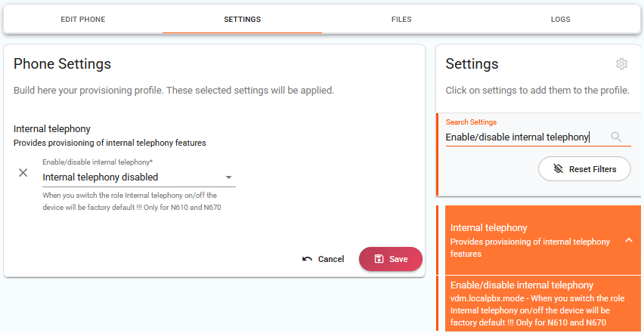Click the crossed-out filter icon in Reset Filters
644x333 pixels.
[x=558, y=169]
